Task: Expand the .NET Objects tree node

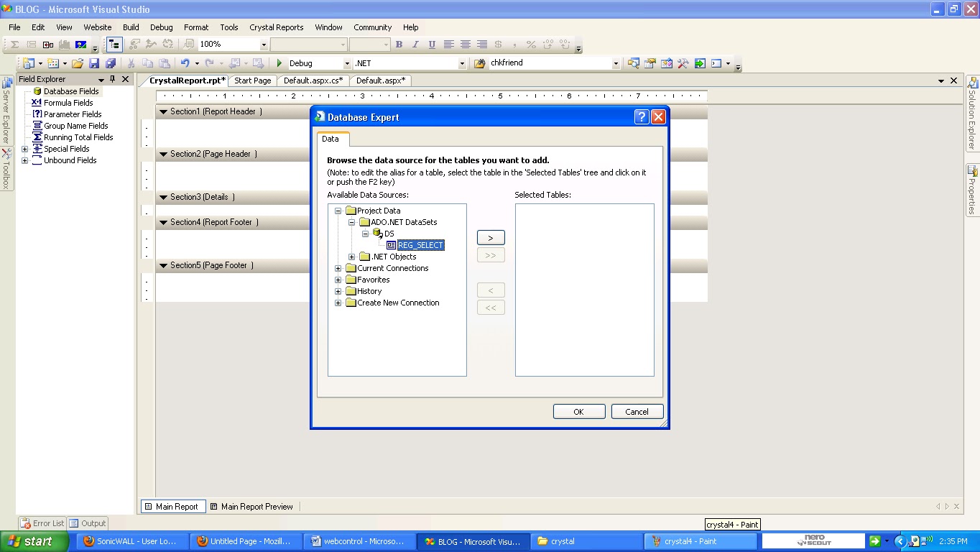Action: (352, 257)
